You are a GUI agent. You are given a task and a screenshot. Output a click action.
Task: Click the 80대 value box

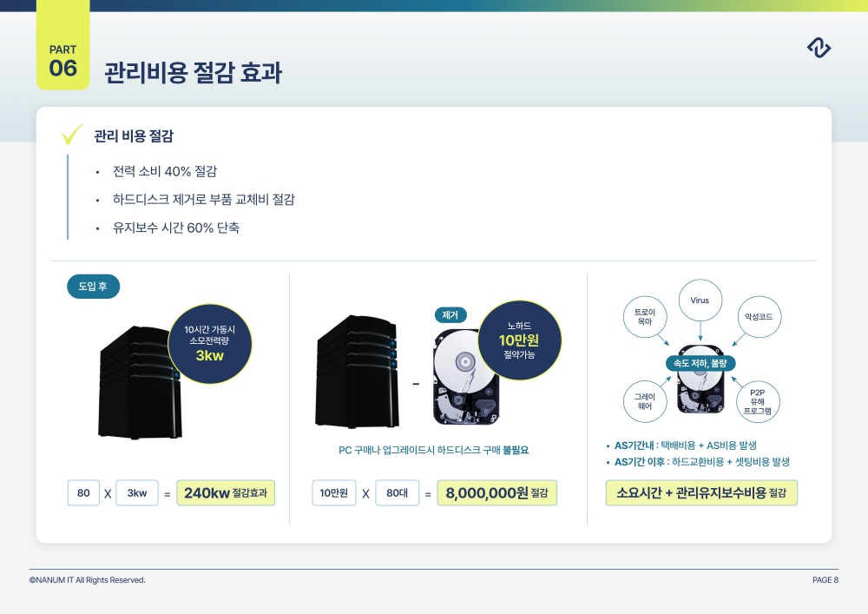click(x=398, y=492)
